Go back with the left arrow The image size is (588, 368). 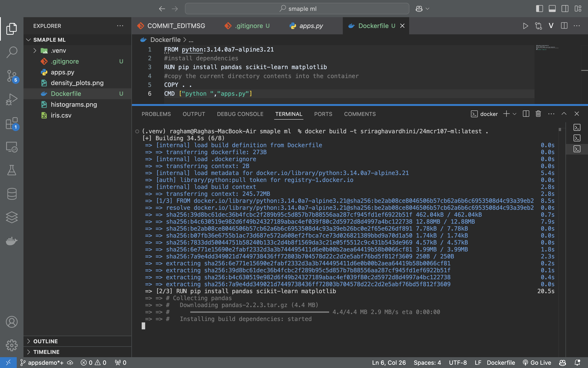[x=162, y=9]
